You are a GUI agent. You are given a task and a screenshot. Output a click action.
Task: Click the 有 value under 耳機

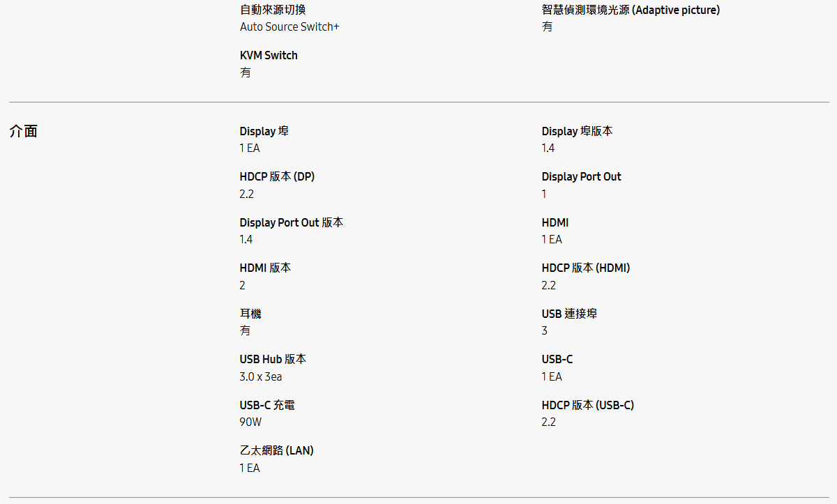[246, 331]
